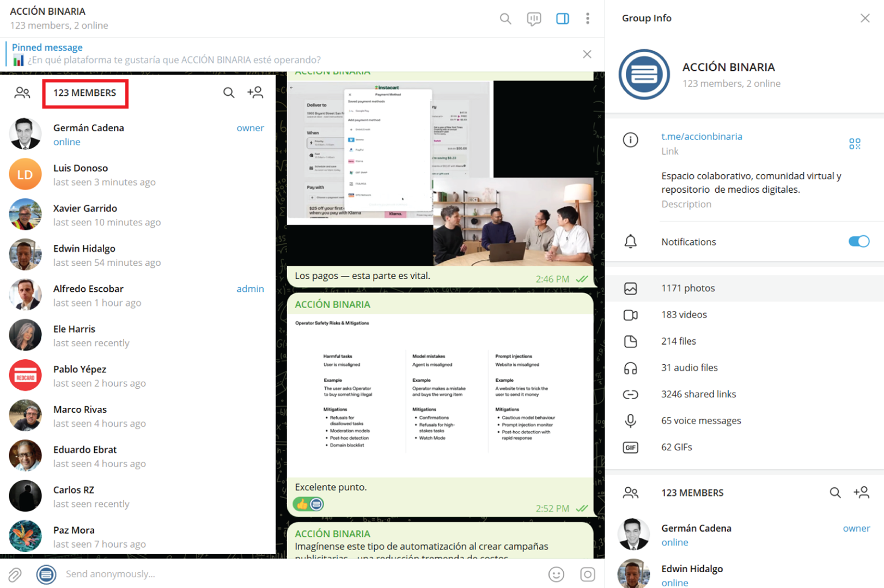Open 62 GIFs shared media

click(745, 448)
